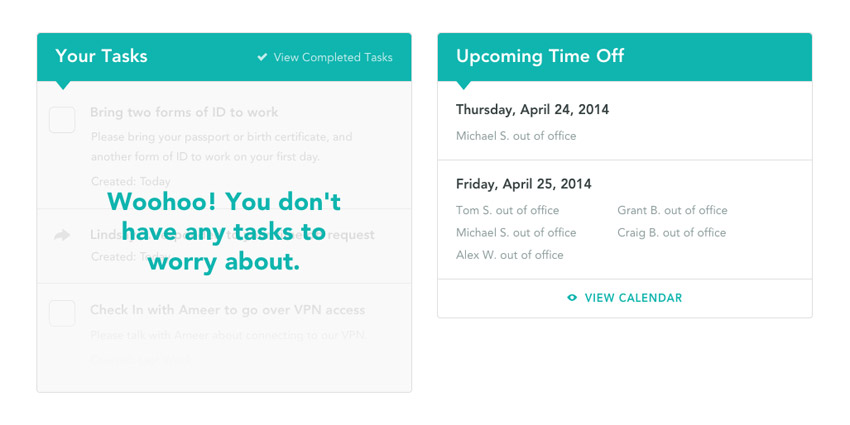This screenshot has width=850, height=425.
Task: Click Grant B. out of office entry
Action: coord(672,211)
